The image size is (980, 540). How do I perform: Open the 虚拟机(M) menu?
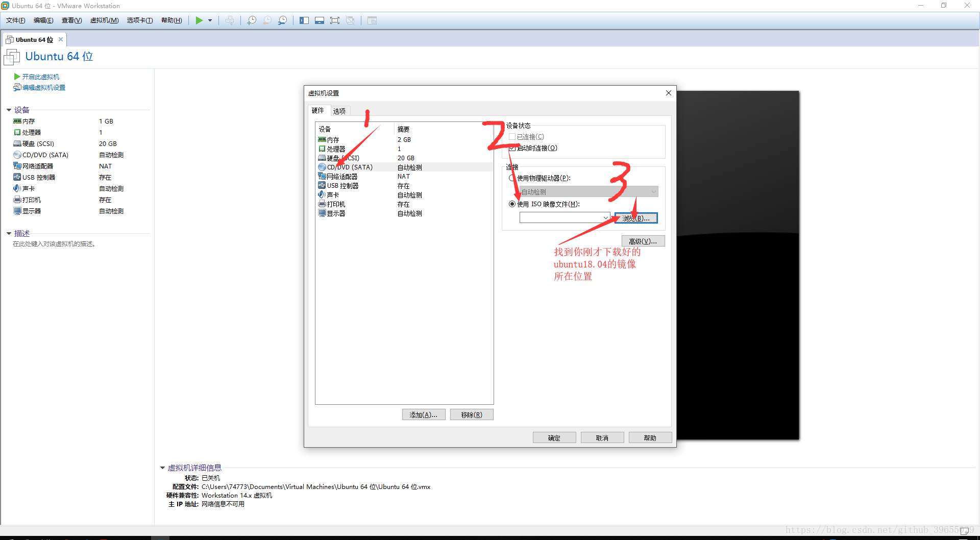[104, 20]
